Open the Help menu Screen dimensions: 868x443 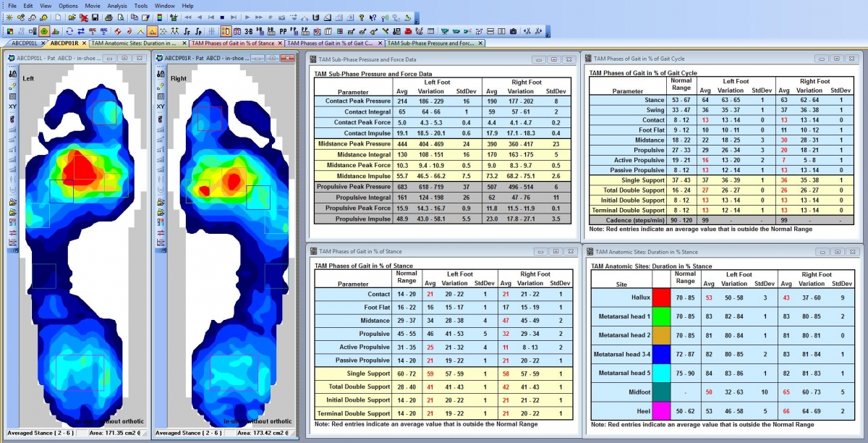tap(188, 6)
